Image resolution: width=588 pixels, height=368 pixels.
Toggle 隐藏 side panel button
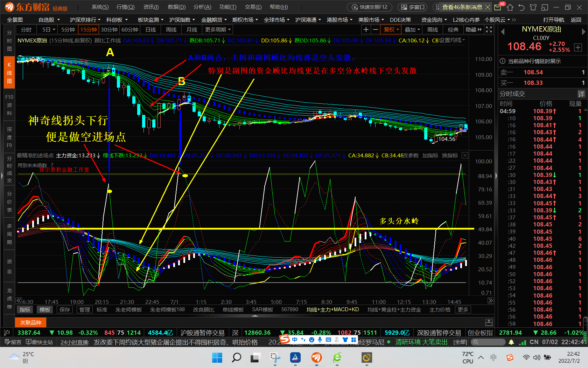(x=474, y=30)
